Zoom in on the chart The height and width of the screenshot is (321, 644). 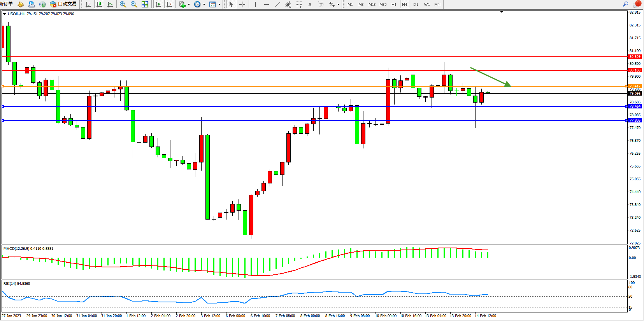coord(123,4)
